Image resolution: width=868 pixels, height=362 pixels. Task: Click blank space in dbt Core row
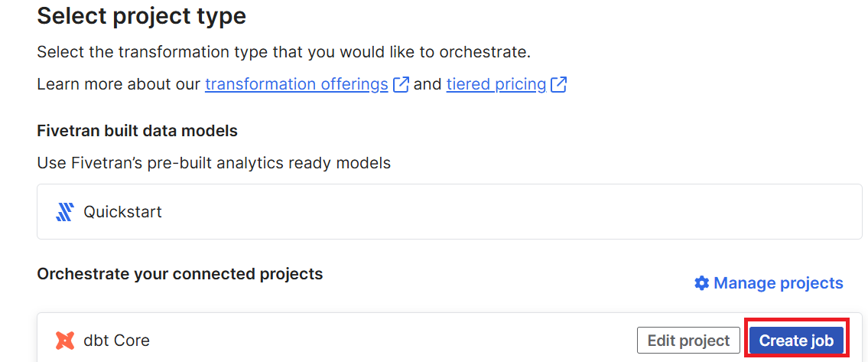(388, 340)
